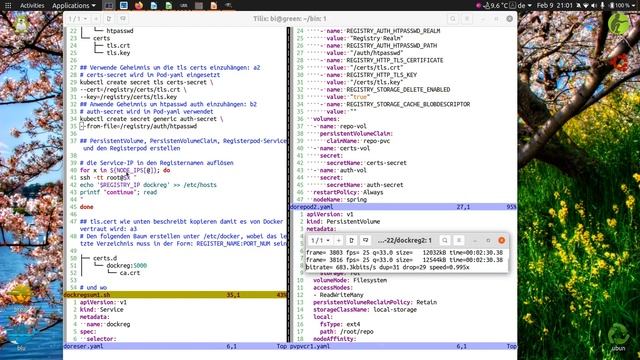Screen dimensions: 640x360
Task: Click the weather 9.6 °C indicator
Action: click(496, 5)
